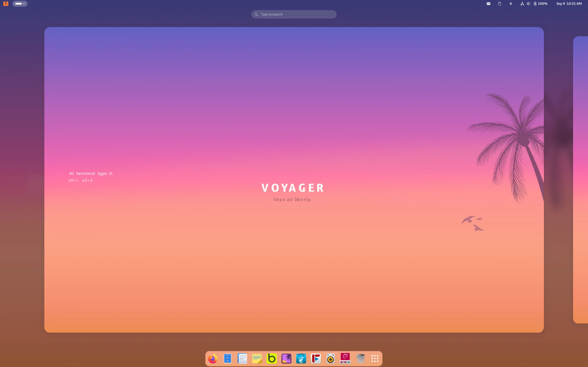Open the Files app from the dock

coord(227,358)
